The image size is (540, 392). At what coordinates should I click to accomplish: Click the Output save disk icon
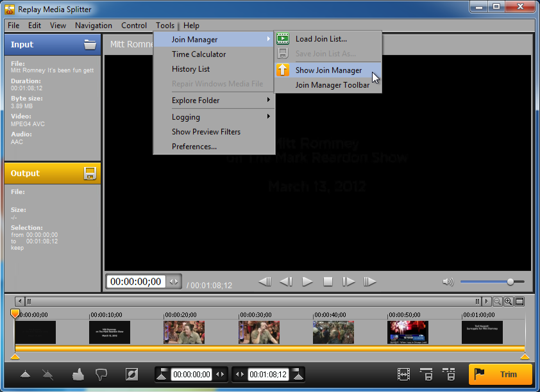90,174
